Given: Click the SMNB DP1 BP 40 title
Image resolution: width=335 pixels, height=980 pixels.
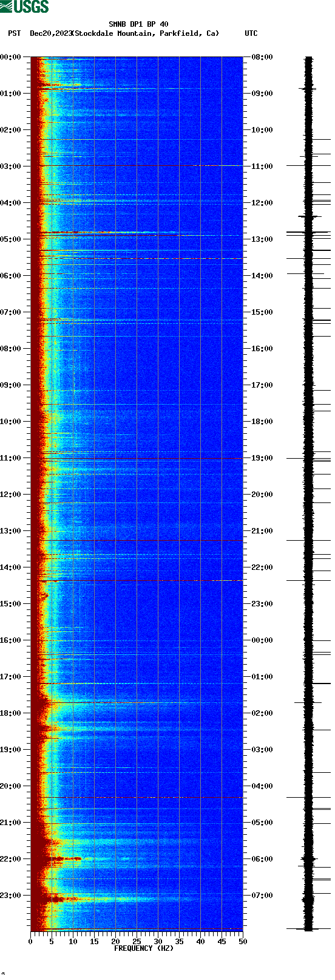Looking at the screenshot, I should 138,25.
